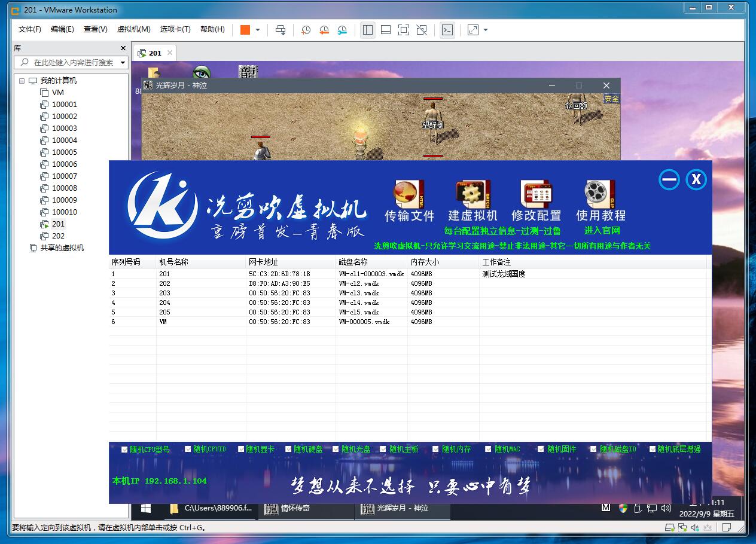Screen dimensions: 756x544
Task: Revert to the previous snapshot from the toolbar
Action: [324, 30]
